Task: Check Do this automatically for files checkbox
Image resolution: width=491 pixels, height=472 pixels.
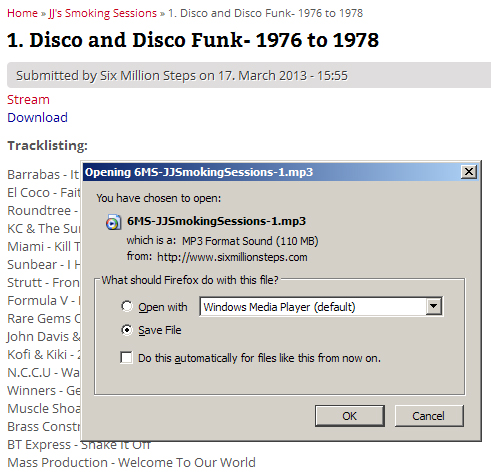Action: [x=126, y=358]
